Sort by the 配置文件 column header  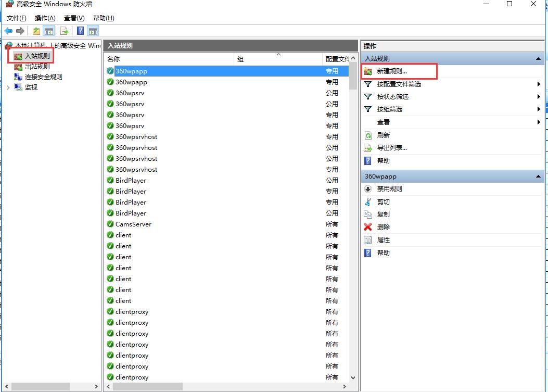(336, 59)
